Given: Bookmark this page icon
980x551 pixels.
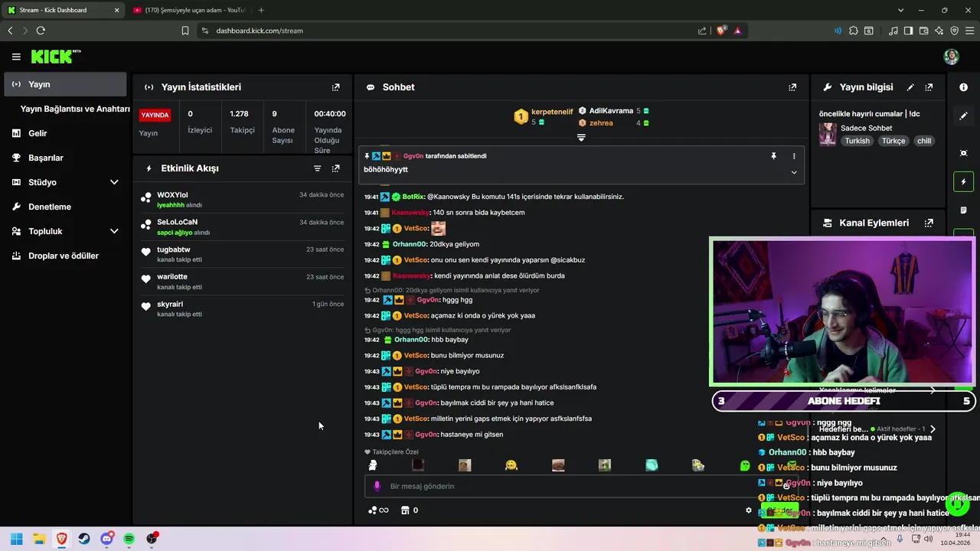Looking at the screenshot, I should (185, 31).
